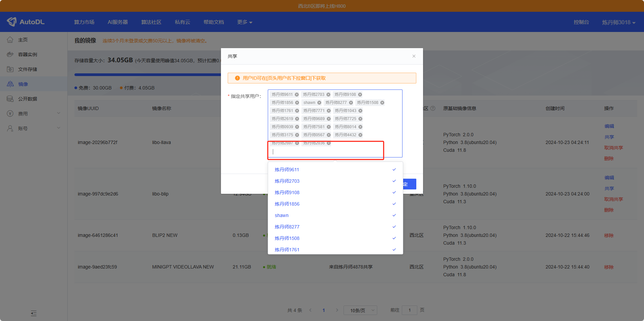
Task: Remove the 炼丹师0567 tag
Action: point(329,135)
